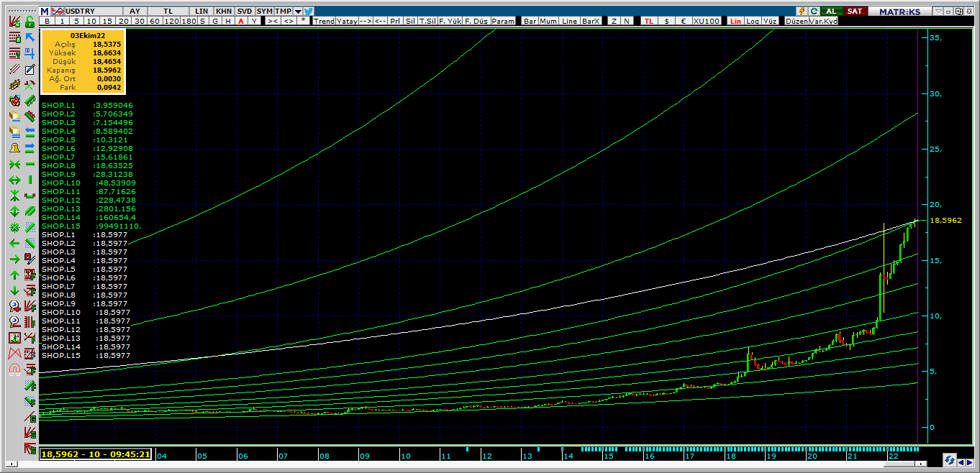Select Line chart type
Viewport: 980px width, 473px height.
[569, 22]
